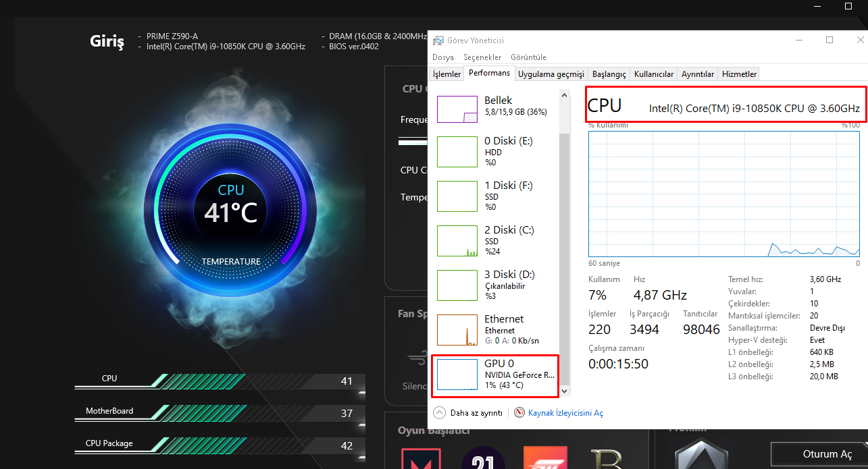Click the Kullanım value 7%

(x=597, y=295)
